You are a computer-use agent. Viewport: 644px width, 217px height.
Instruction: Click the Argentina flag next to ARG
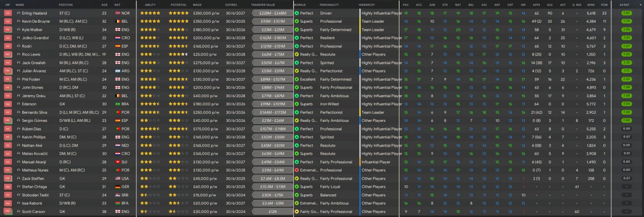point(118,71)
